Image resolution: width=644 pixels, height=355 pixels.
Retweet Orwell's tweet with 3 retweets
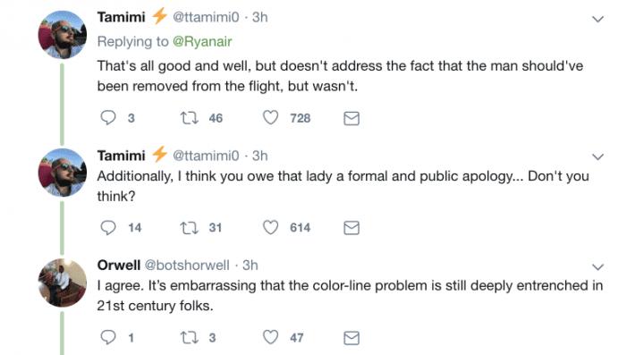[x=190, y=338]
